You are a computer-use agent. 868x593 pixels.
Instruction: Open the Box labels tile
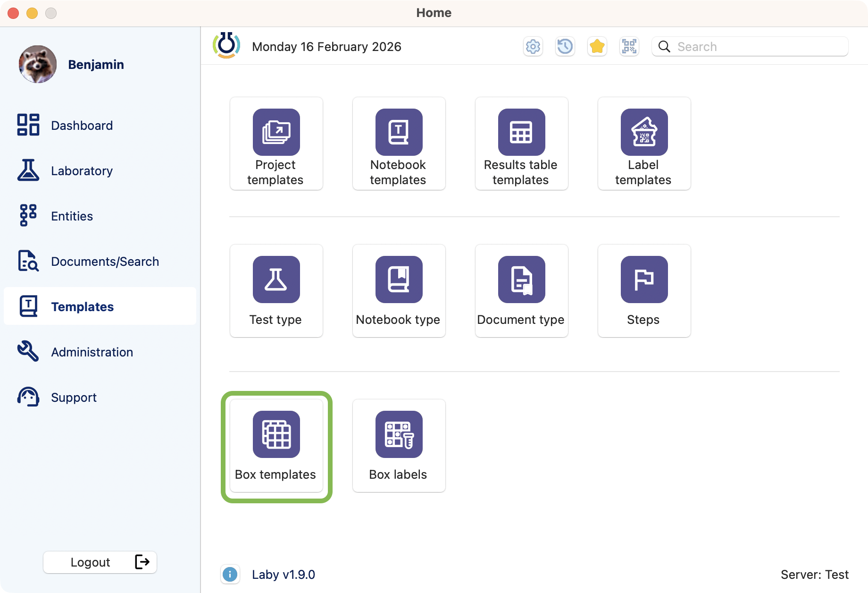click(x=399, y=446)
